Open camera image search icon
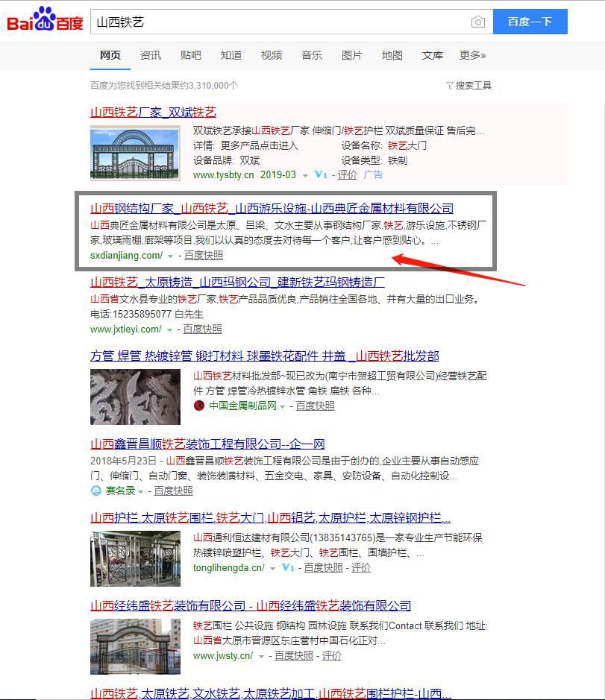The height and width of the screenshot is (700, 605). tap(477, 22)
